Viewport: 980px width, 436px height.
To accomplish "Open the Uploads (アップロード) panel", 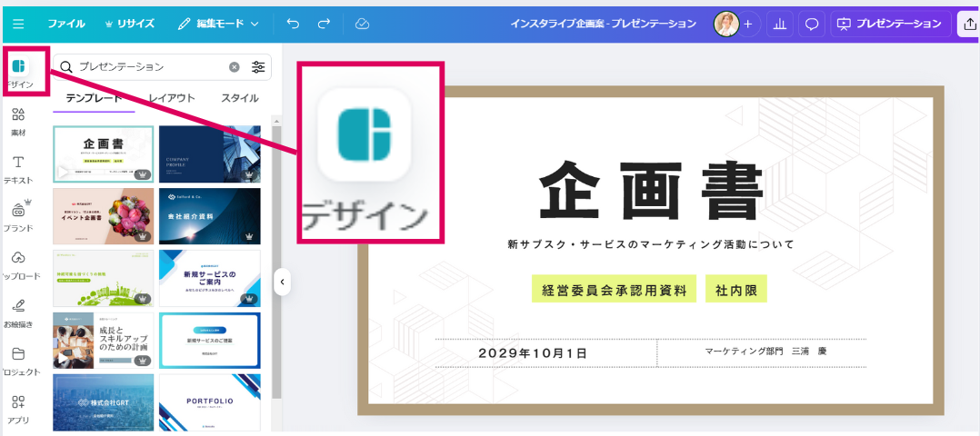I will click(x=18, y=263).
